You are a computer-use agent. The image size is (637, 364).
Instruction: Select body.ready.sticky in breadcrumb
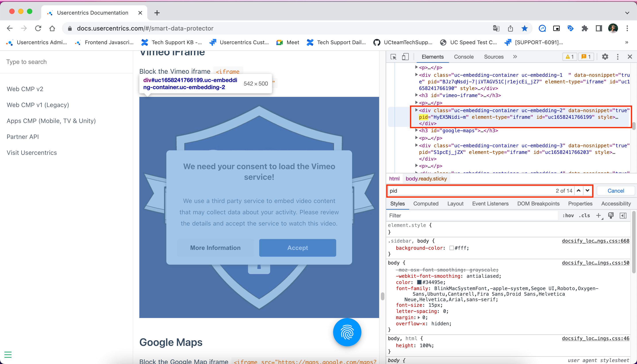click(x=426, y=179)
